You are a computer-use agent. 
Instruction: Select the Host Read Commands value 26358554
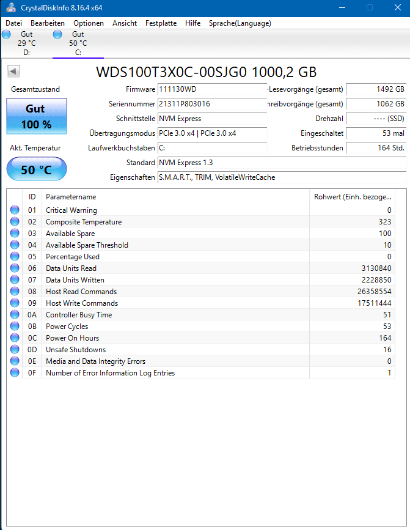[x=374, y=292]
